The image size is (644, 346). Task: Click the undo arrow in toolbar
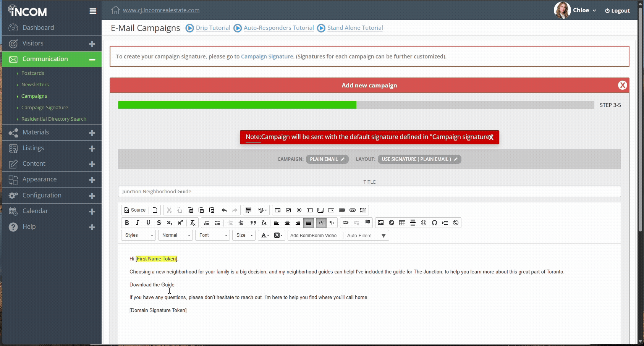point(224,210)
